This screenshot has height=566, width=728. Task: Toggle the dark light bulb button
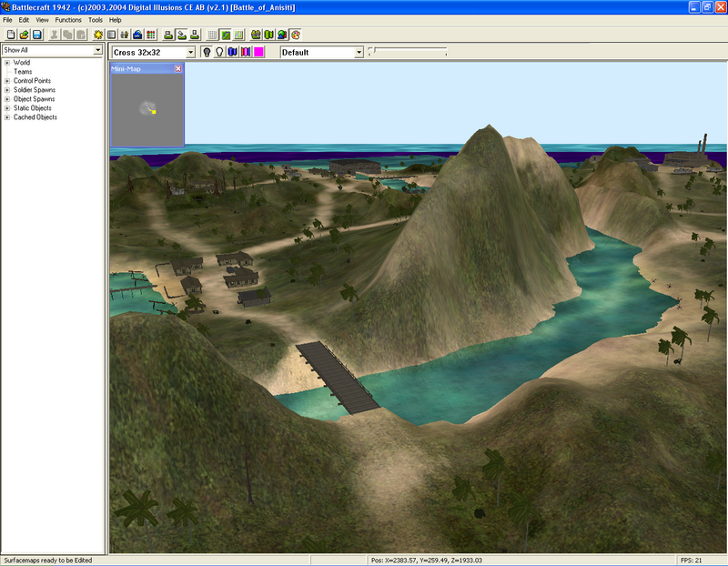pos(207,52)
